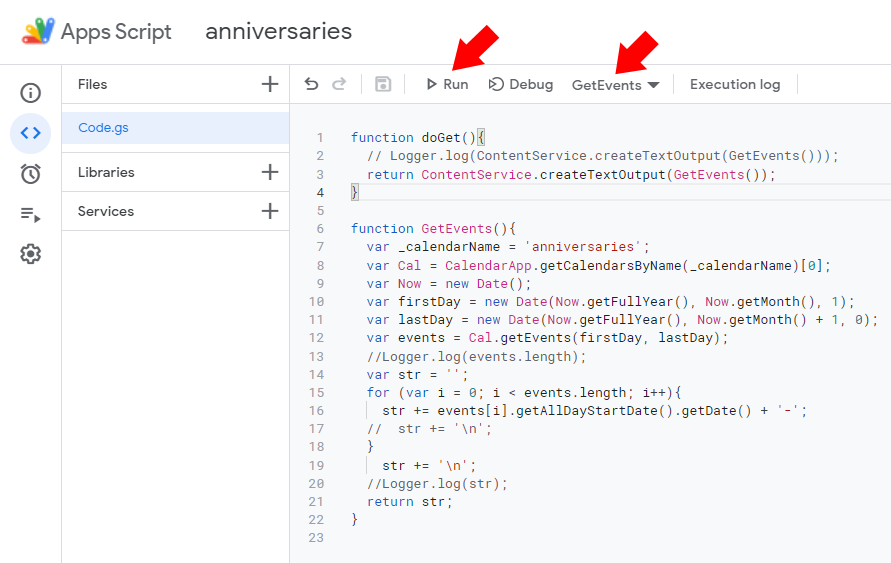Click the Libraries section heading
Screen dimensions: 891x563
[x=106, y=172]
